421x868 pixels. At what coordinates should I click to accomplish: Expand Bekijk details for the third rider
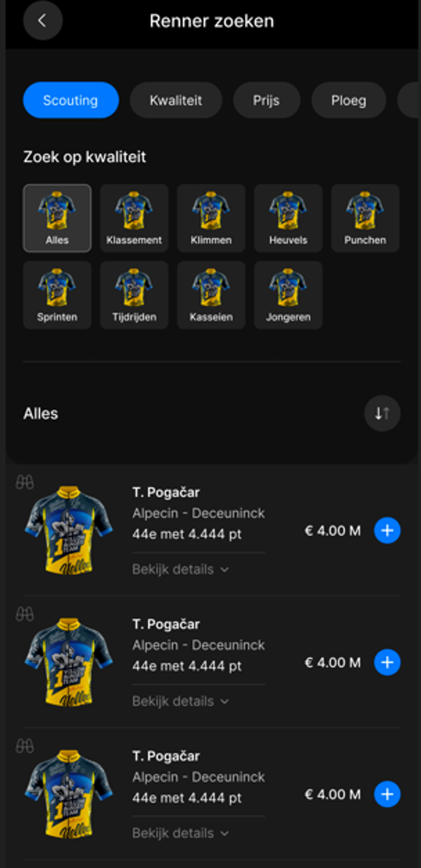[180, 833]
